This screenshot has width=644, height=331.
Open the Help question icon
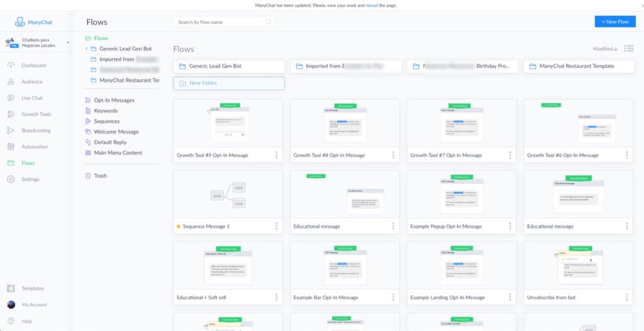click(11, 321)
